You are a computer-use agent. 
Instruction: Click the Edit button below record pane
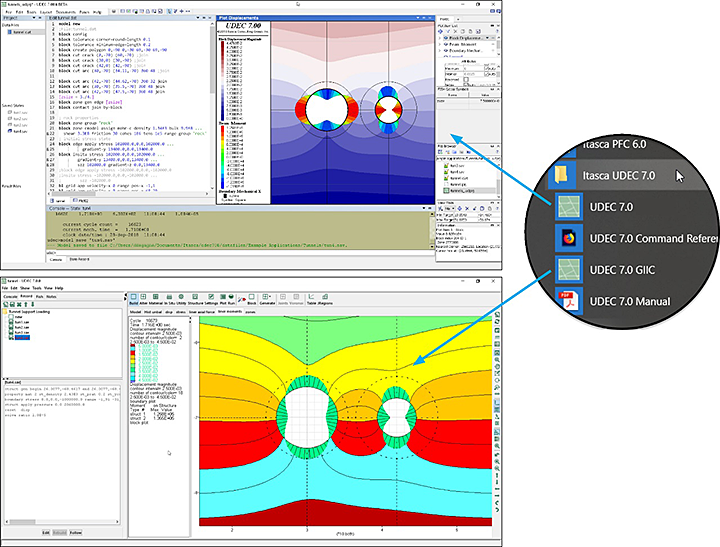tap(46, 533)
